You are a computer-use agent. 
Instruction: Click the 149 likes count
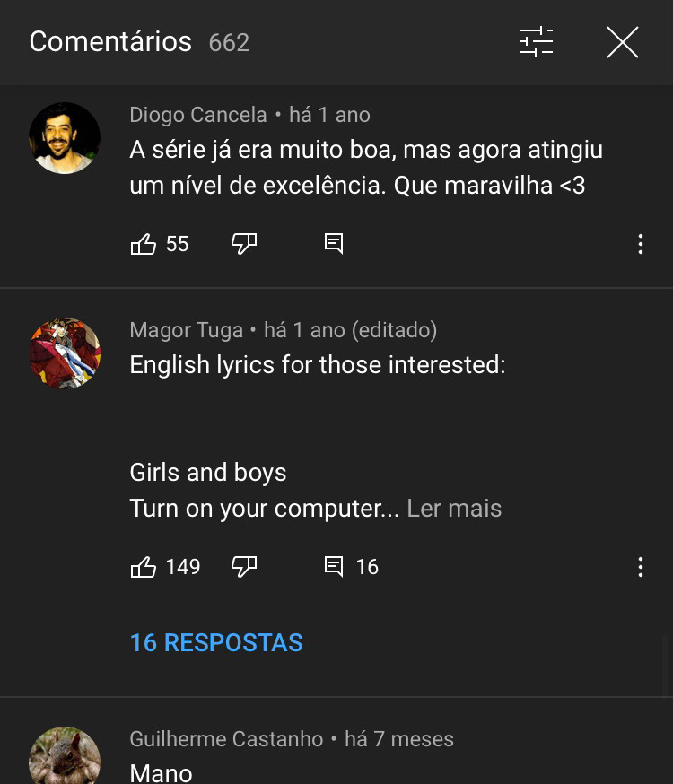[x=183, y=567]
